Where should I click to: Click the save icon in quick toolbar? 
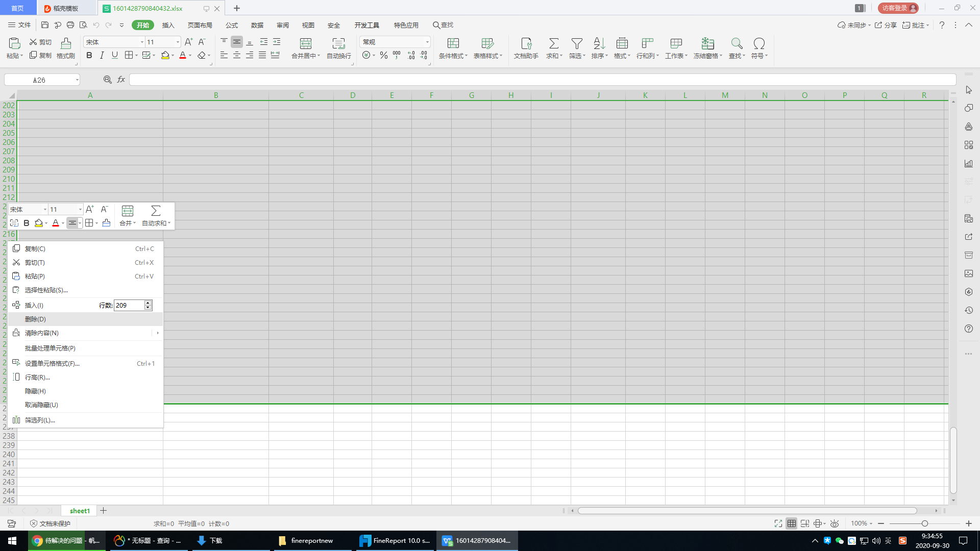[x=45, y=25]
